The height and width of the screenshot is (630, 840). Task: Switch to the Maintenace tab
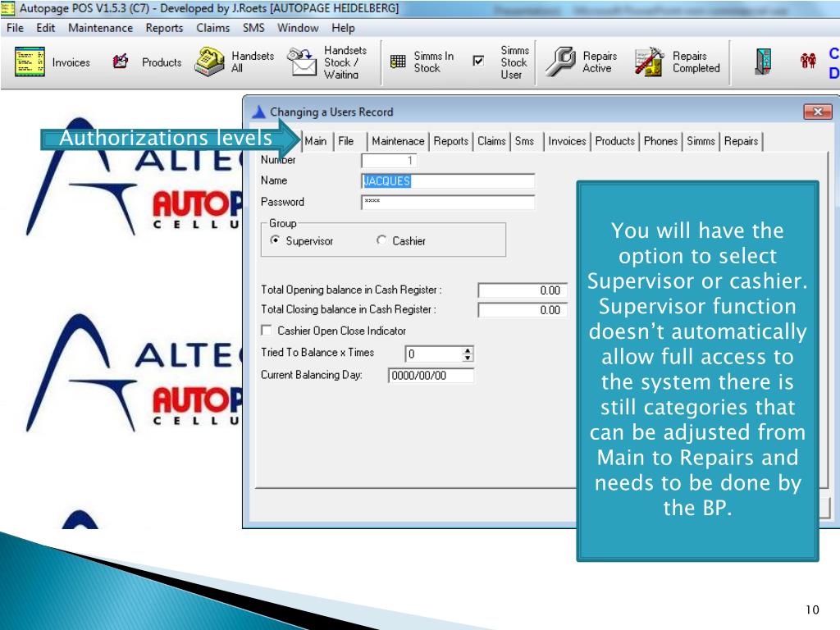(x=398, y=141)
